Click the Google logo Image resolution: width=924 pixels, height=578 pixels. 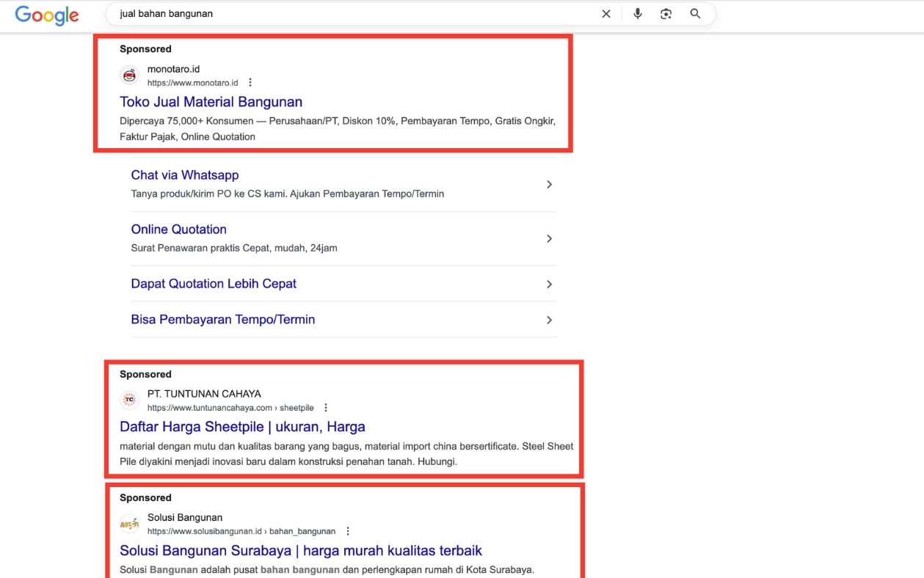(47, 15)
